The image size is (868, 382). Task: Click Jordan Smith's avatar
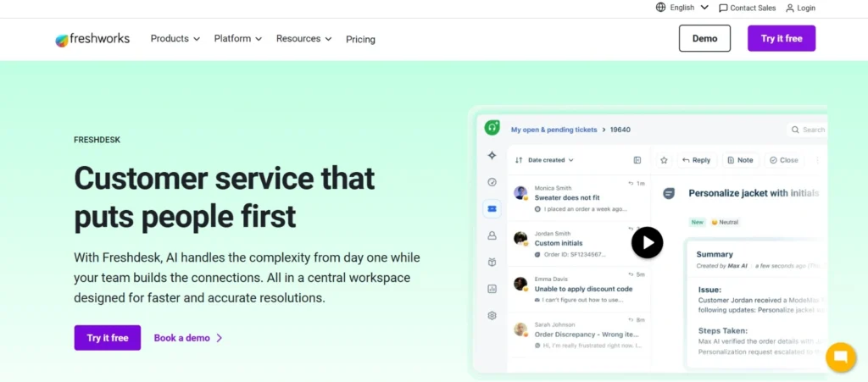pos(520,238)
